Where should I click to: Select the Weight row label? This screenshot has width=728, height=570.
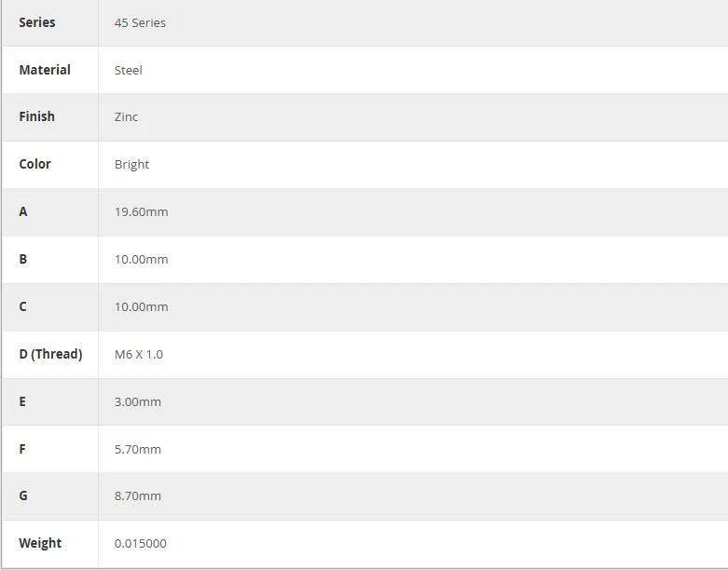[40, 543]
